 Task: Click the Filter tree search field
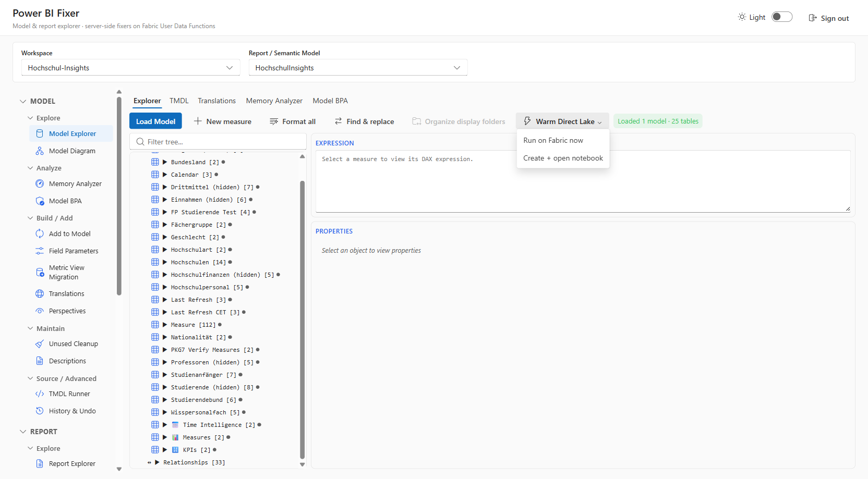tap(218, 142)
